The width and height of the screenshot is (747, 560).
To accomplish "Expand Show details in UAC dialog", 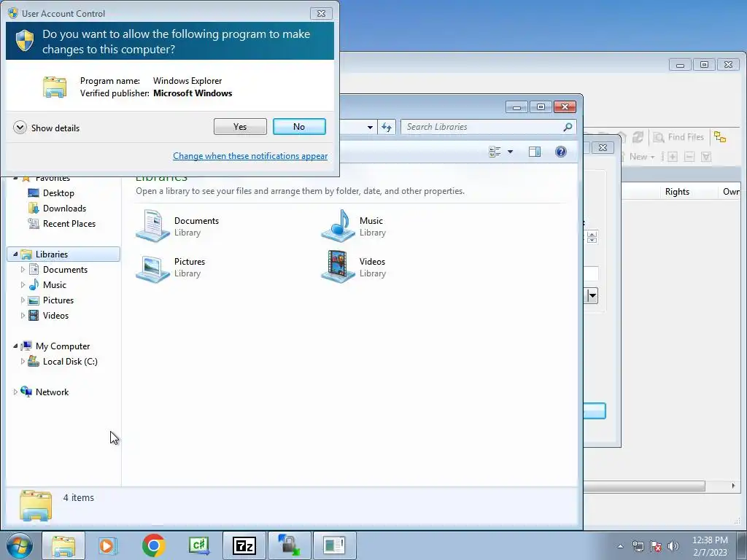I will (46, 128).
